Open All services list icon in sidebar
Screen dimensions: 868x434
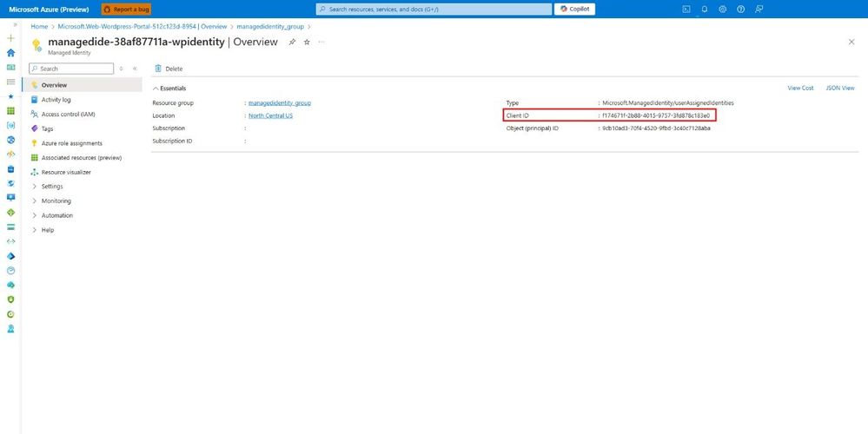[10, 82]
